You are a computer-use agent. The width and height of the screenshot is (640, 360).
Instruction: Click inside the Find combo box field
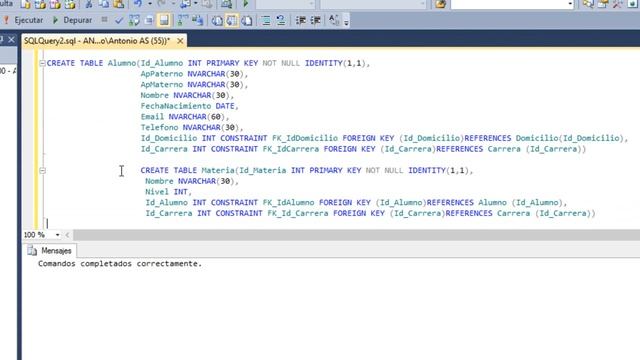point(508,4)
